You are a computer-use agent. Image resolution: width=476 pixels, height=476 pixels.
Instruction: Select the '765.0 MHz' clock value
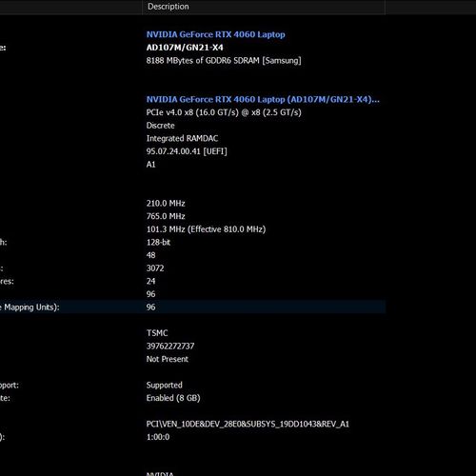click(x=166, y=216)
